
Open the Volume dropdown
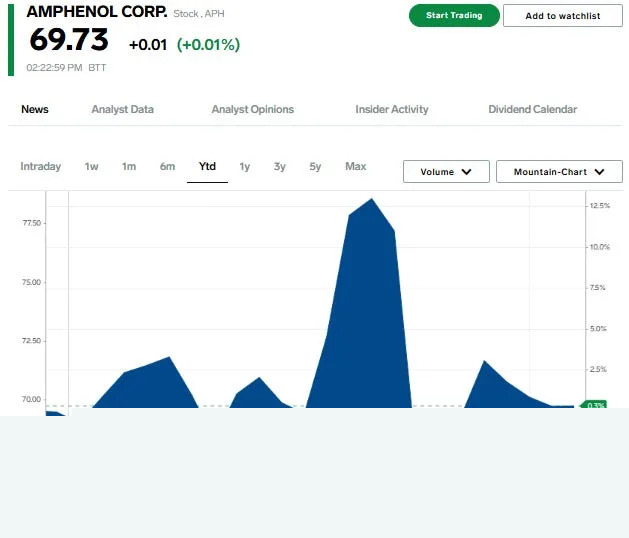[x=446, y=172]
